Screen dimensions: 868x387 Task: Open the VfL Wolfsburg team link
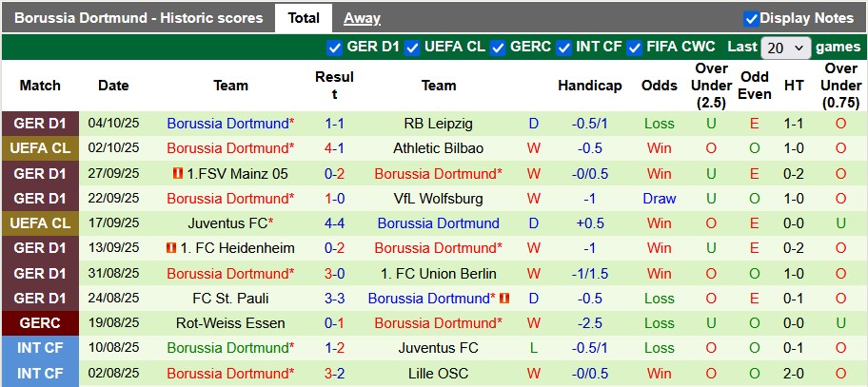point(438,199)
